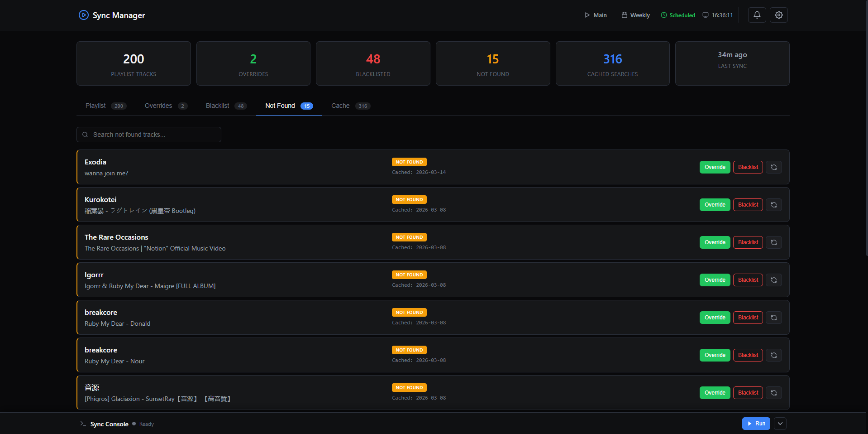Image resolution: width=868 pixels, height=434 pixels.
Task: Click the retry icon on the Igorr row
Action: [x=773, y=280]
